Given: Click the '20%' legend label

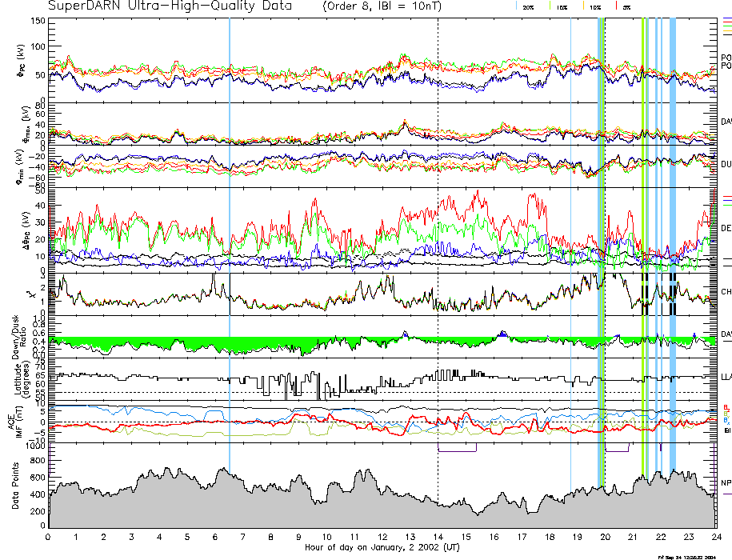Looking at the screenshot, I should pos(529,8).
